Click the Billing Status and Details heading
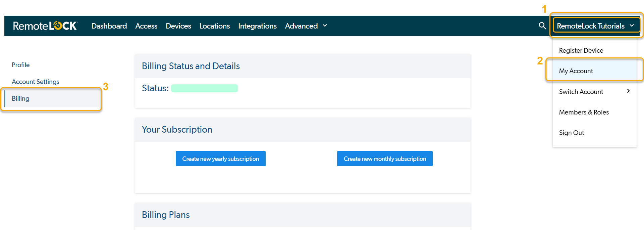The width and height of the screenshot is (644, 230). coord(191,66)
